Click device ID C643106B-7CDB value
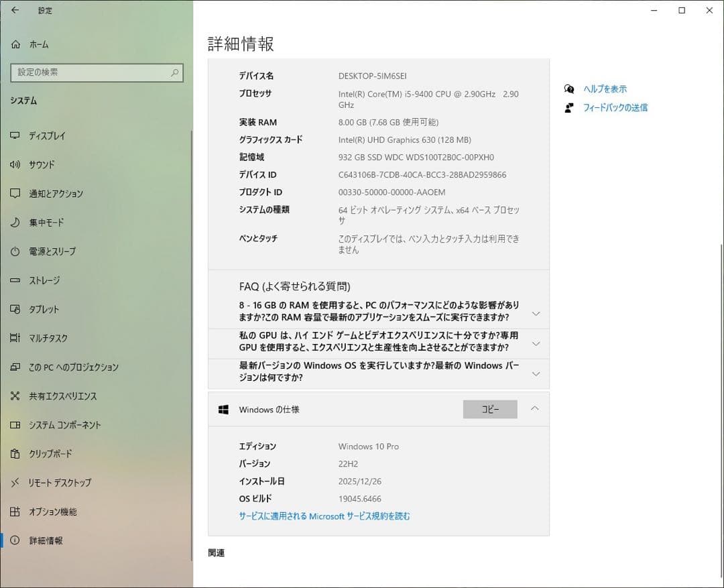The width and height of the screenshot is (724, 588). coord(422,175)
